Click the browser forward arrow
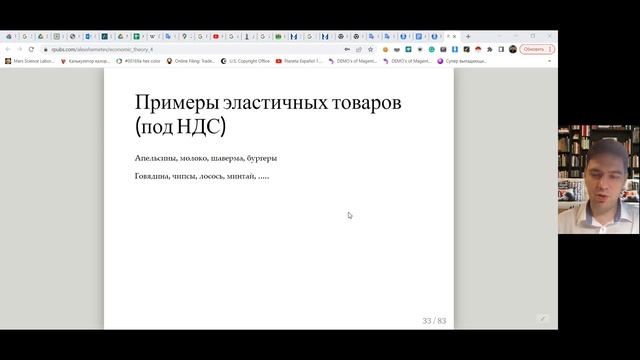Viewport: 640px width, 360px height. coord(19,49)
